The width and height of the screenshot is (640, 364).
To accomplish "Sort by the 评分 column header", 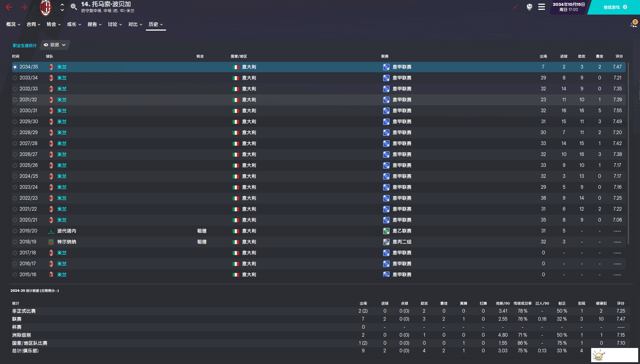I will pos(619,56).
